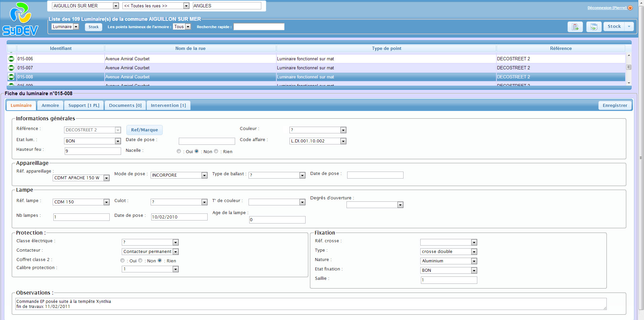Click the SyDEV logo

pos(20,19)
